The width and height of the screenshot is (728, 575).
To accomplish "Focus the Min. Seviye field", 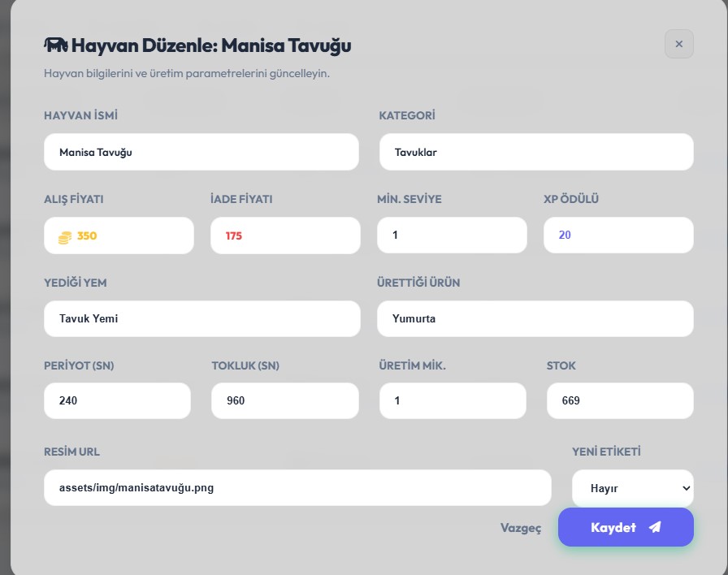I will 452,235.
